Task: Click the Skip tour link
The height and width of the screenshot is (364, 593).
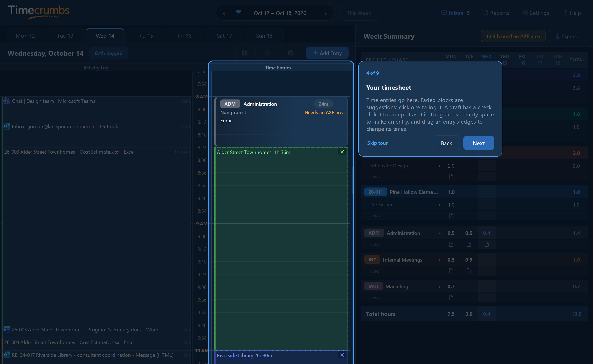Action: click(x=377, y=143)
